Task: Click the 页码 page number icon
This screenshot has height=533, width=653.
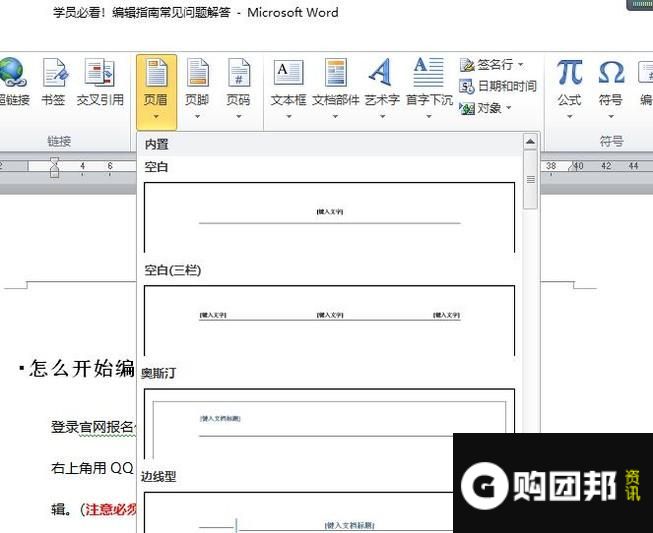Action: [x=239, y=72]
